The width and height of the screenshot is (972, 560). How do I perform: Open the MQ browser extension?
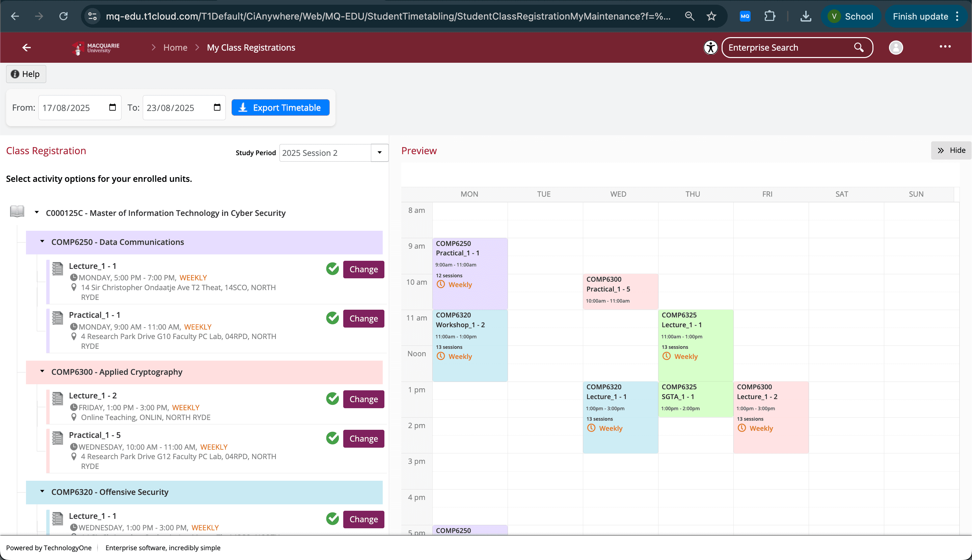coord(745,16)
